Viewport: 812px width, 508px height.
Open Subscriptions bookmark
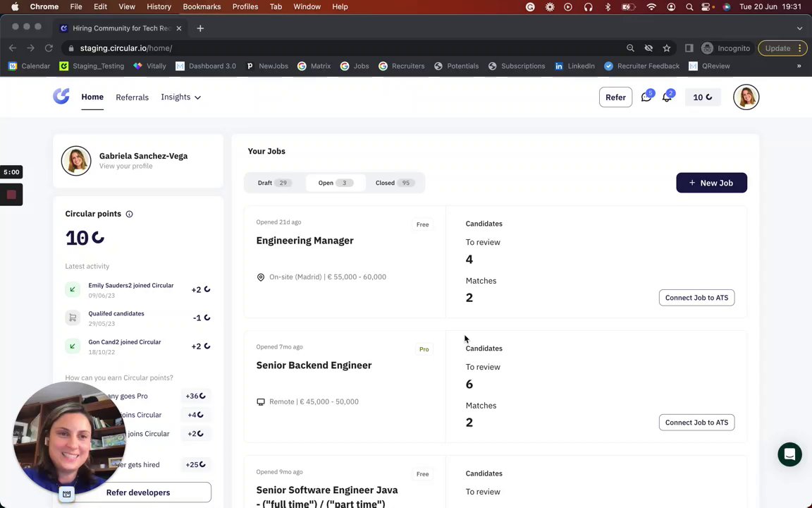[516, 66]
